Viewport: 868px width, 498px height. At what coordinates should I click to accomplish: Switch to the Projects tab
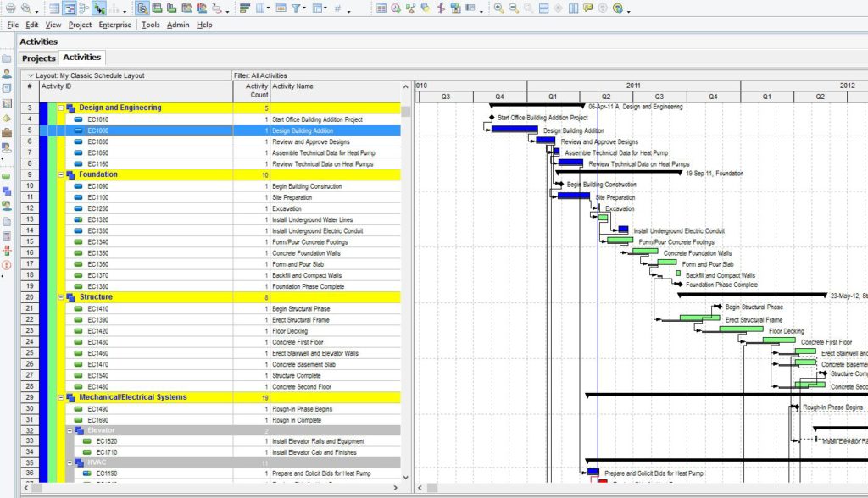pos(38,58)
